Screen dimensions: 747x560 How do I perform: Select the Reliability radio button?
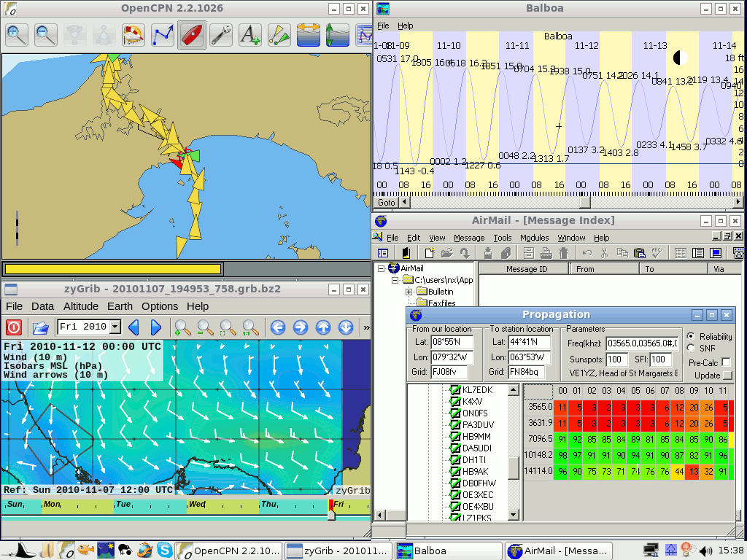(x=691, y=337)
